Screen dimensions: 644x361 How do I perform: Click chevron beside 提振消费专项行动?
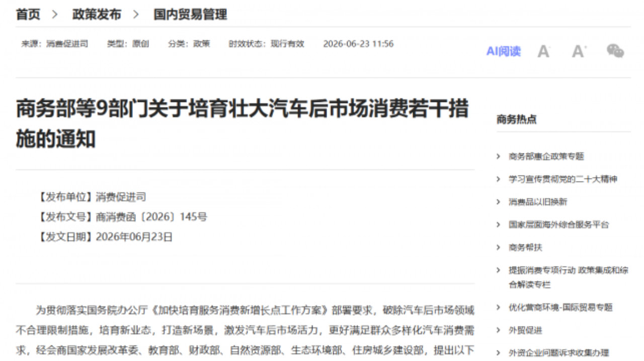click(x=499, y=270)
